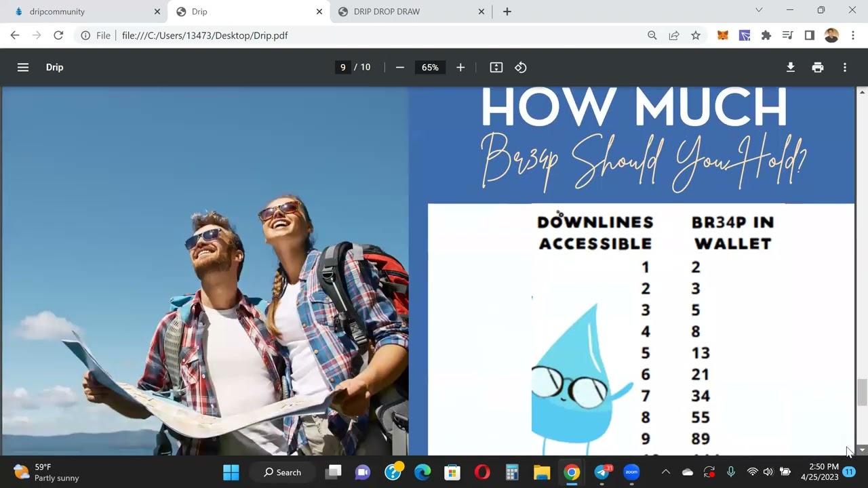Click the 65% zoom level field

click(430, 67)
